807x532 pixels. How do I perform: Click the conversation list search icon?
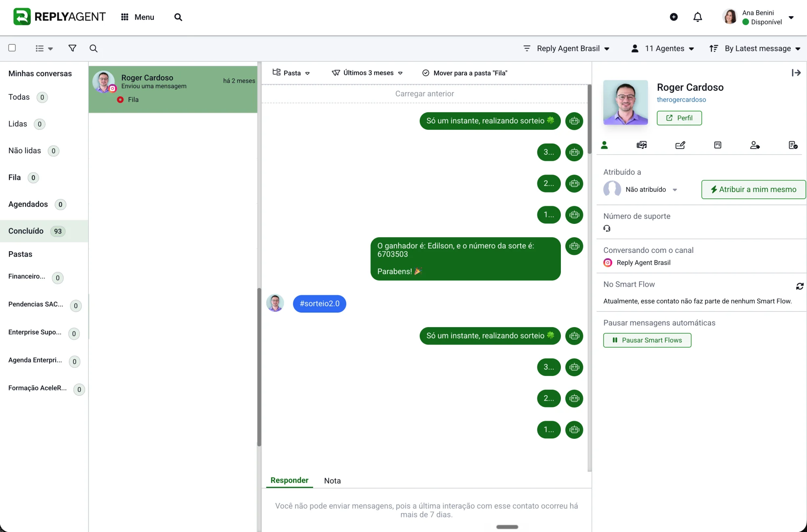tap(93, 48)
